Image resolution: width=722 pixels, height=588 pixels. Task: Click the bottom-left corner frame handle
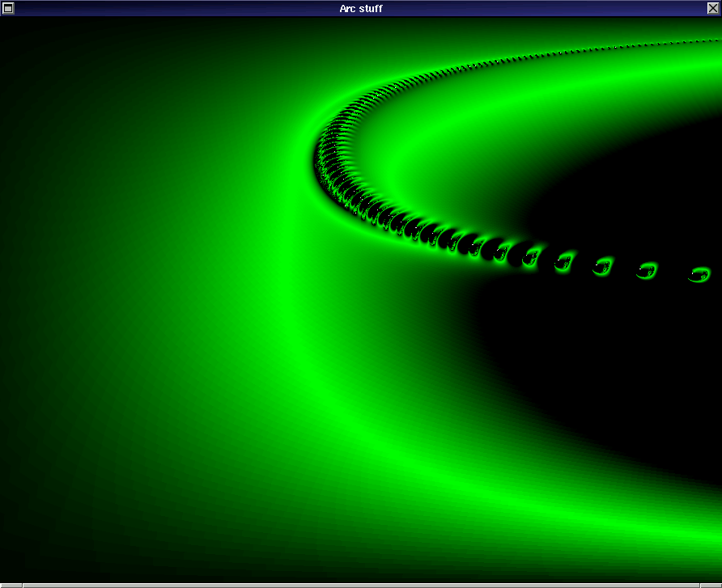click(11, 586)
